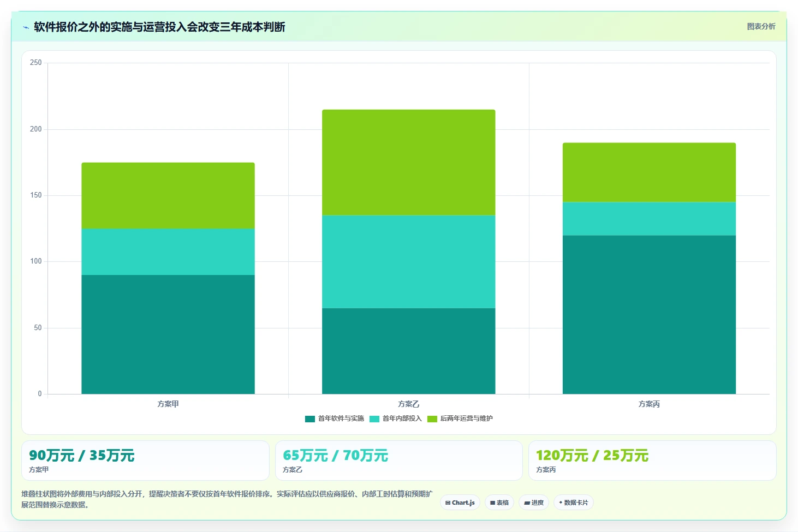Screen dimensions: 798x532
Task: Click the Chart.js tag
Action: point(460,503)
